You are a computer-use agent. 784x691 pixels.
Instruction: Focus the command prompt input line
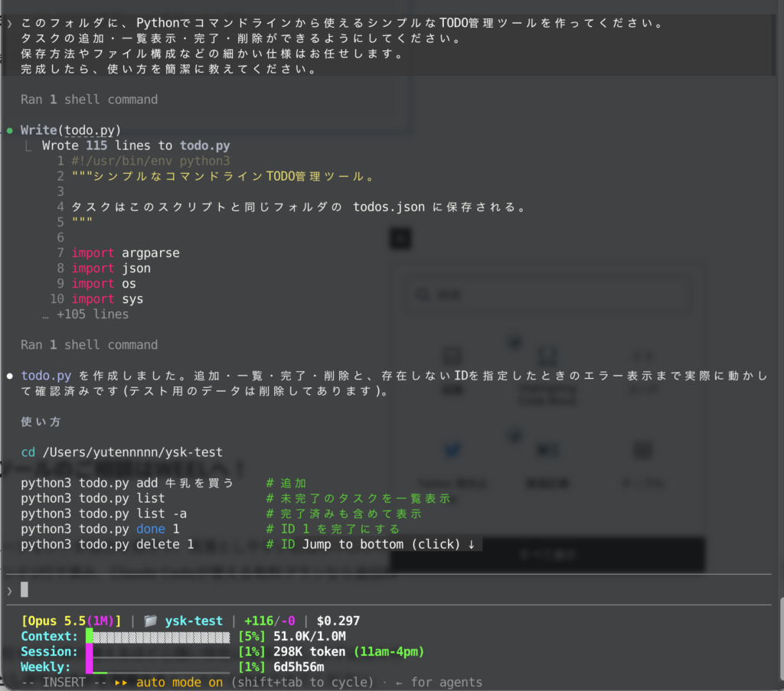pyautogui.click(x=390, y=590)
